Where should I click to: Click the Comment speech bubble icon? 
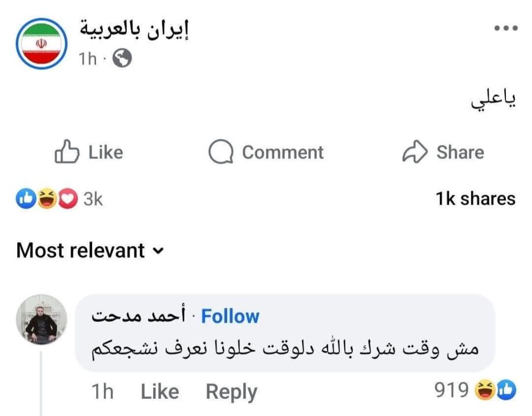coord(221,151)
